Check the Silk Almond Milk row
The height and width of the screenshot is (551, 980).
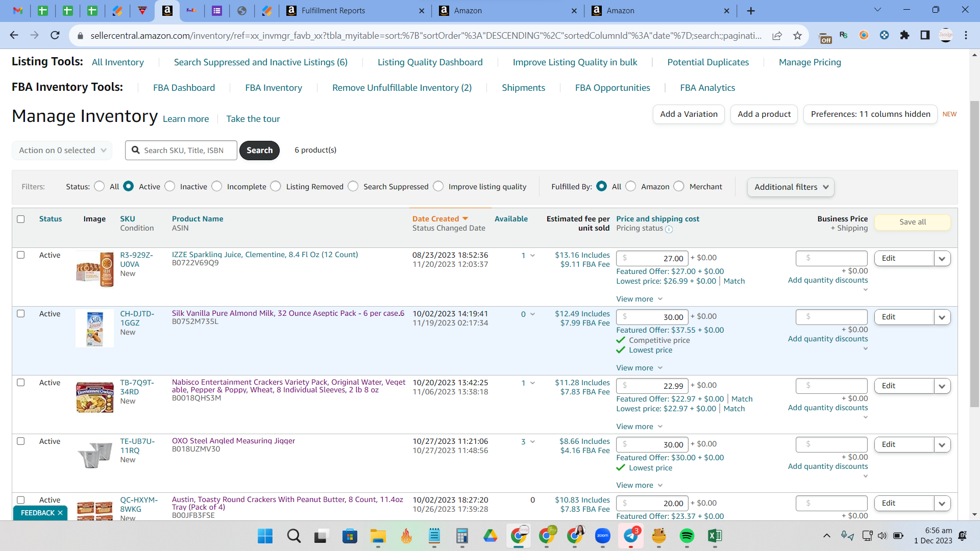(x=21, y=313)
